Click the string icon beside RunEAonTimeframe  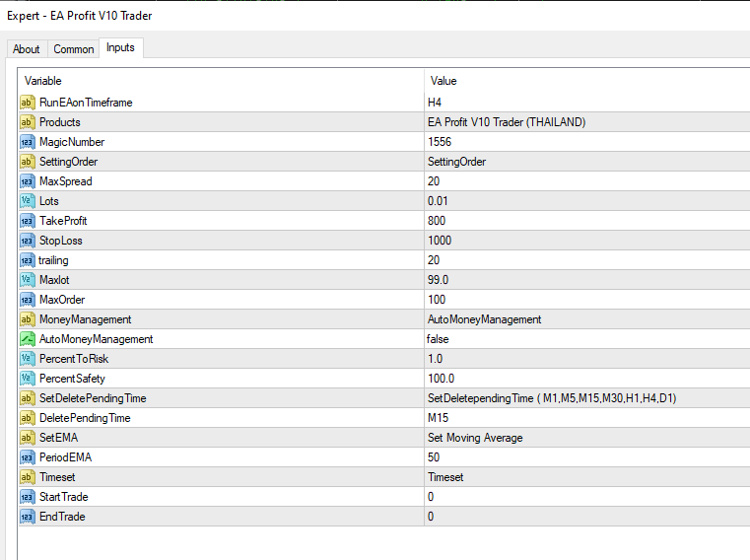[x=28, y=103]
